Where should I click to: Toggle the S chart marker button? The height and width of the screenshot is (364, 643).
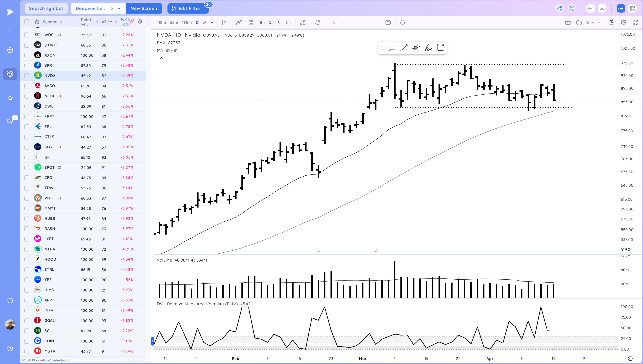click(279, 23)
